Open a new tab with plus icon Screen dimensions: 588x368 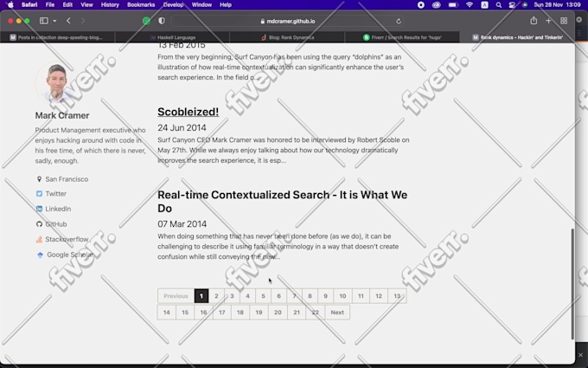click(x=548, y=21)
